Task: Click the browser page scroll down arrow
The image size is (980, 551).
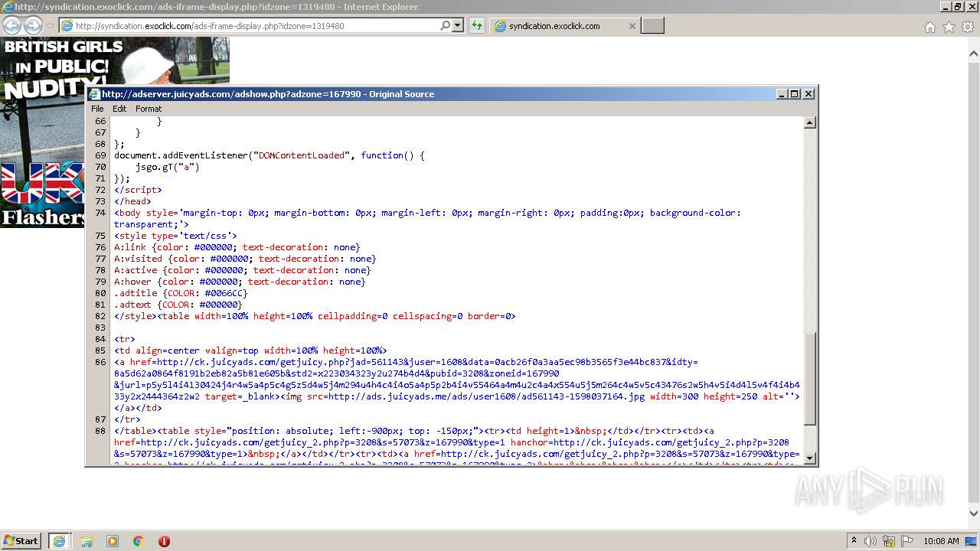Action: click(974, 514)
